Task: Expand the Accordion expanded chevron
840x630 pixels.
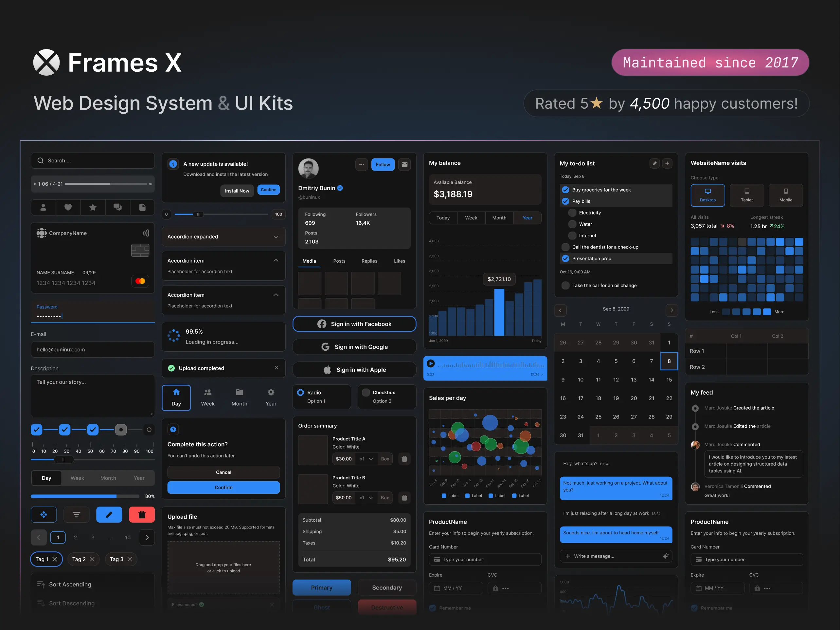Action: [276, 237]
